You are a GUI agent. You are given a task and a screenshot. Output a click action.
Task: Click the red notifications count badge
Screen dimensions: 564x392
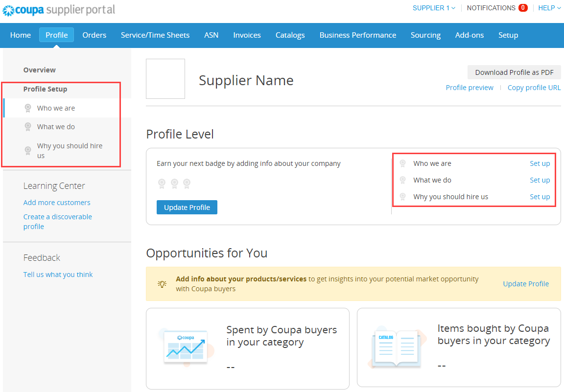523,7
